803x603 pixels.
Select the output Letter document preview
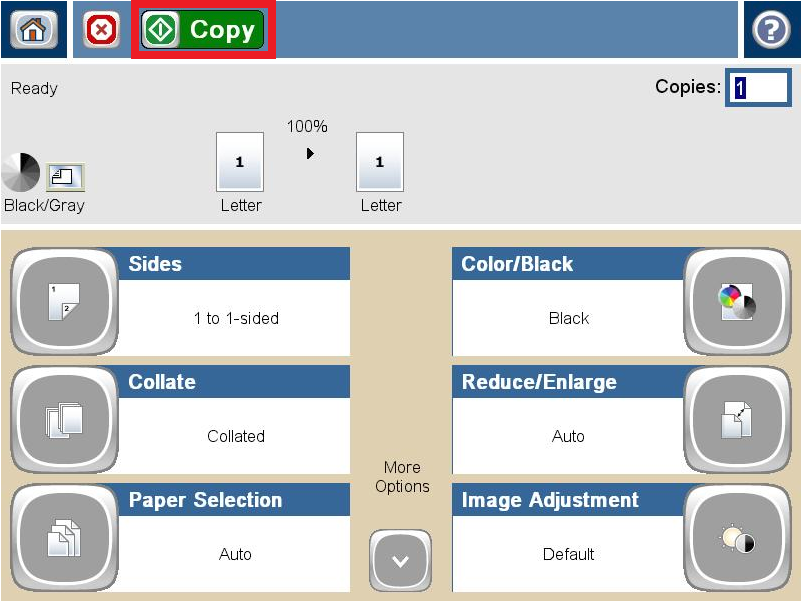(x=380, y=162)
